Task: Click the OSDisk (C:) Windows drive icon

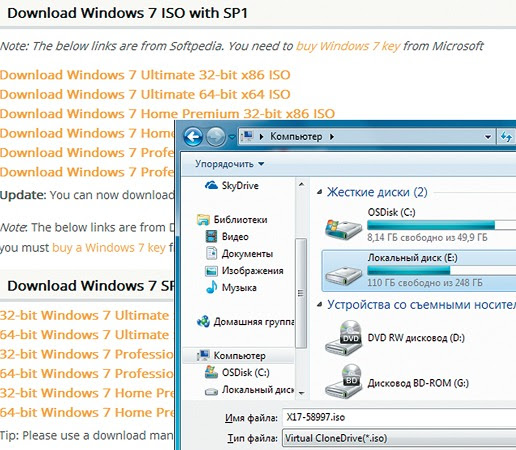Action: click(x=343, y=229)
